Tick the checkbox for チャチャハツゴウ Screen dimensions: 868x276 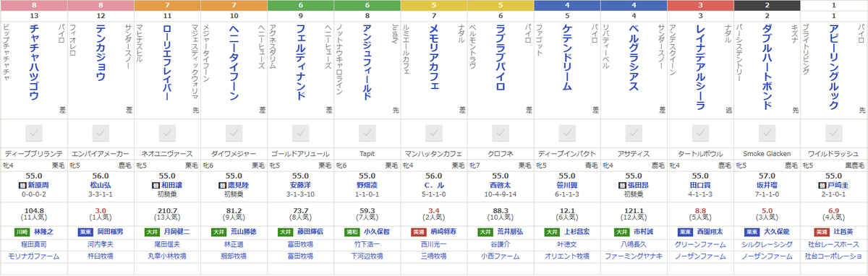click(x=33, y=133)
